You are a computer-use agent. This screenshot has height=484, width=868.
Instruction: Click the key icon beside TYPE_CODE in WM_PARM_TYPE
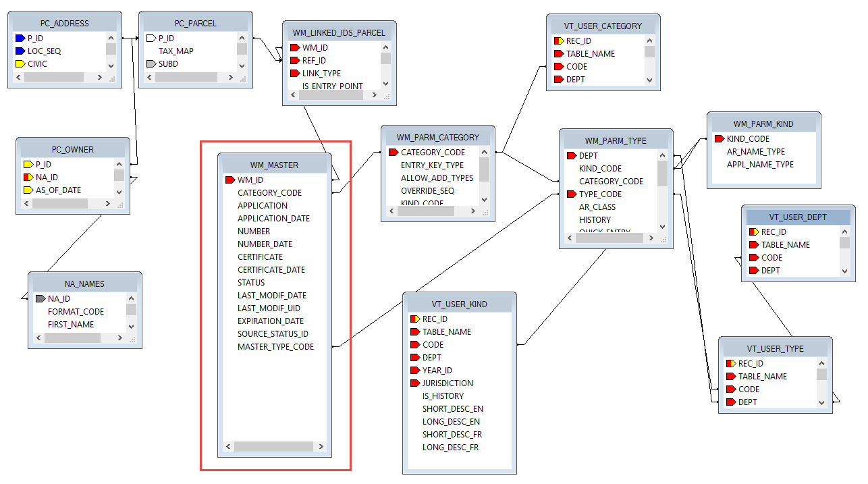(x=570, y=194)
